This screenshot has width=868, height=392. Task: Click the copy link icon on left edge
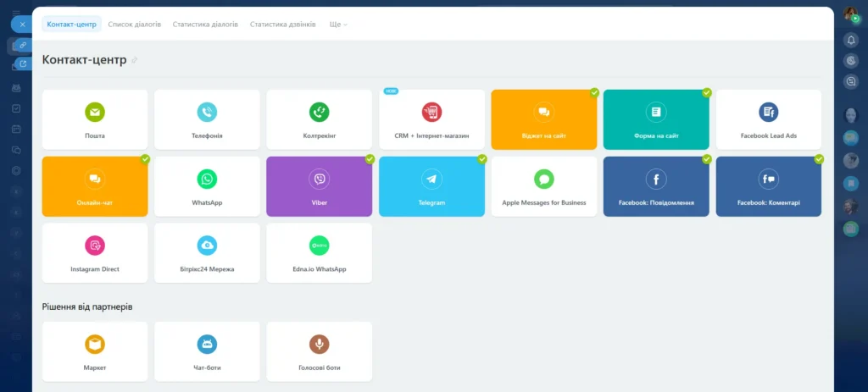(x=23, y=45)
